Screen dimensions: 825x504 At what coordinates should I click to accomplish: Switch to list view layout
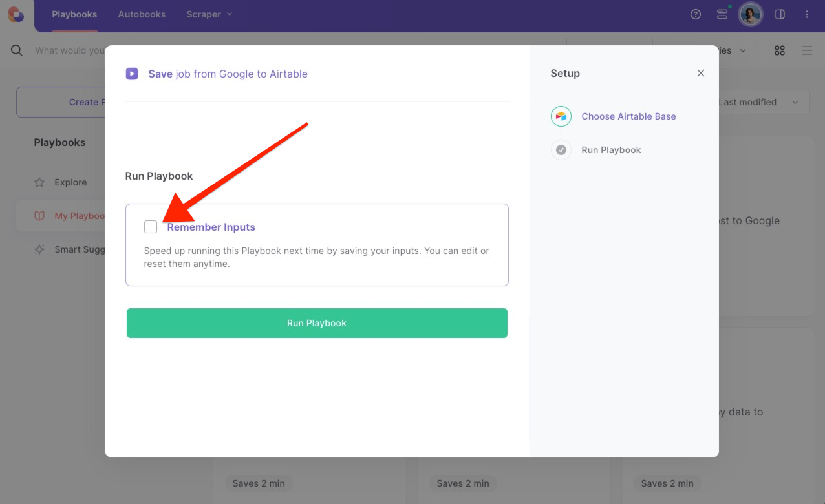[x=807, y=50]
